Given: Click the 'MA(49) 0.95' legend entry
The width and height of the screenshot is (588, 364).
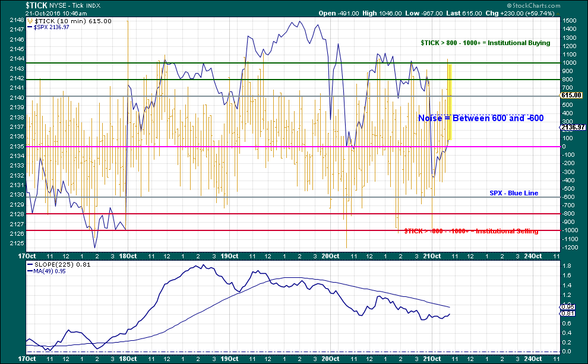Looking at the screenshot, I should [46, 271].
